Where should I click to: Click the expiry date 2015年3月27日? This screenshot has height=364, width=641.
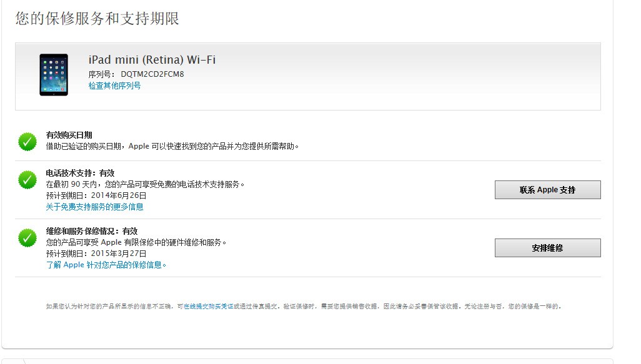tap(119, 253)
